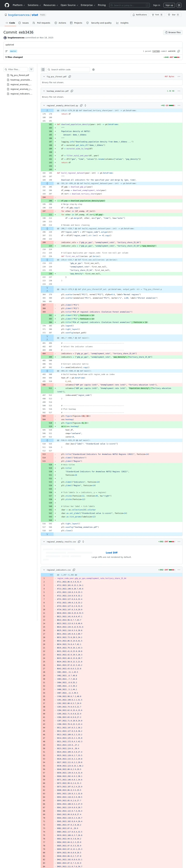186x868 pixels.
Task: Open the Actions tab
Action: (x=60, y=23)
